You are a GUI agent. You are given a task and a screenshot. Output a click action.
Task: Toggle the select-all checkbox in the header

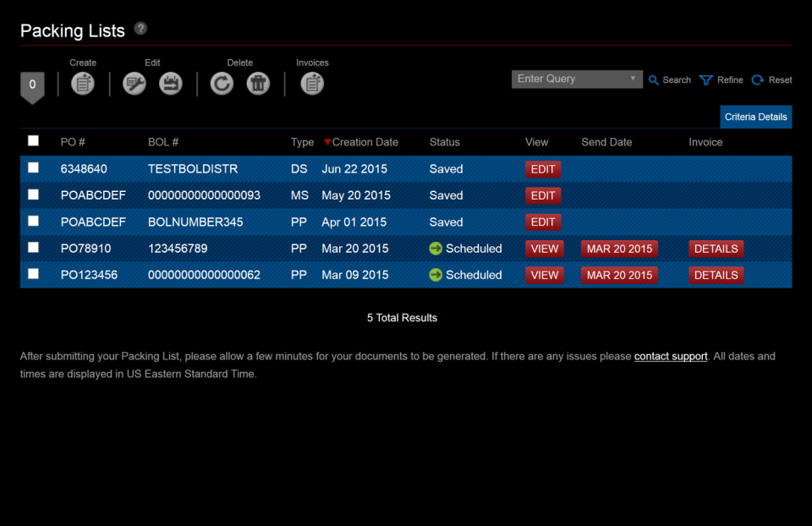(x=34, y=141)
